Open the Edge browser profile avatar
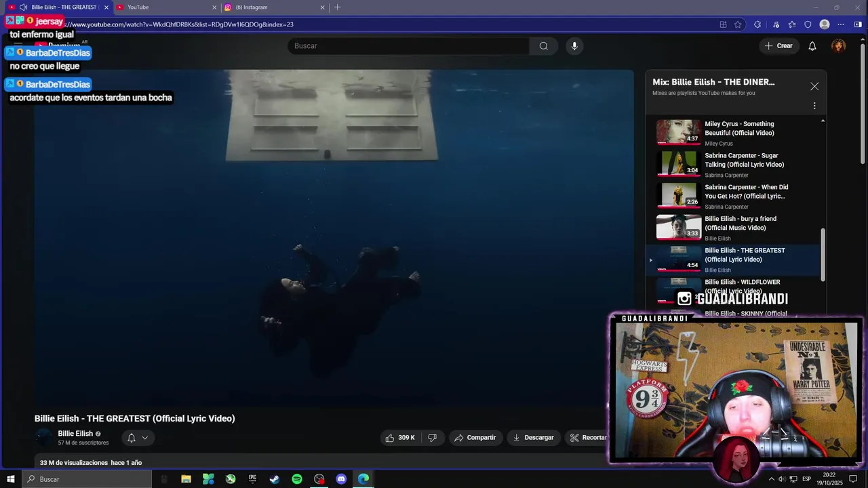The width and height of the screenshot is (868, 488). click(x=825, y=24)
